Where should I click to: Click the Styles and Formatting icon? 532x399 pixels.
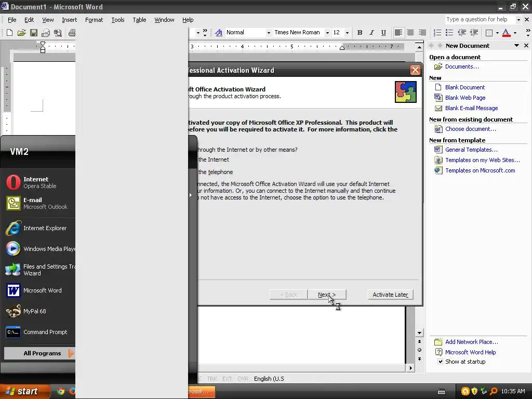(219, 33)
